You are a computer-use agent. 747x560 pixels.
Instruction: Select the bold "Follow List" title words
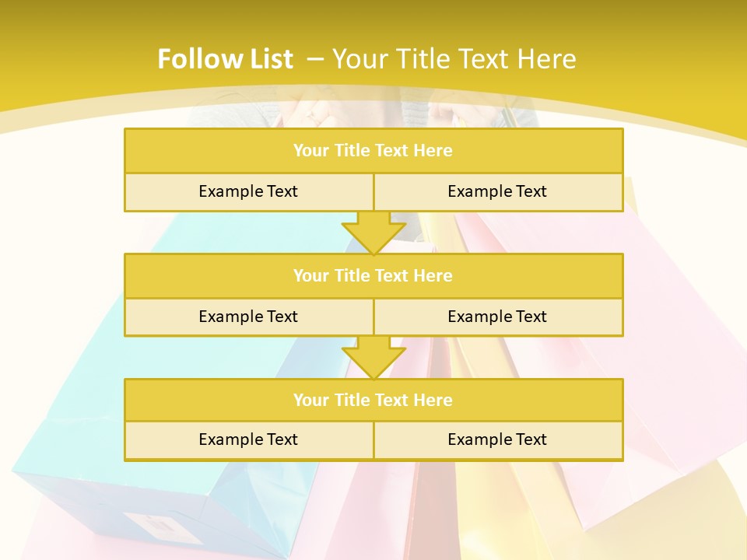tap(225, 59)
